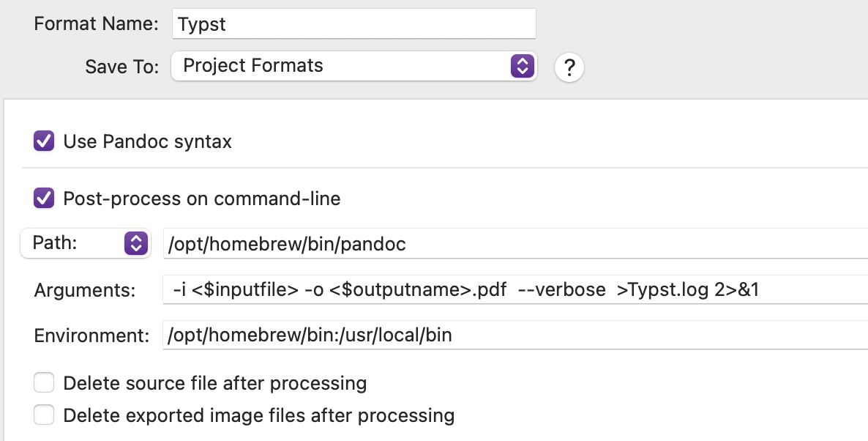Click the Post-process on command-line label

[x=201, y=199]
